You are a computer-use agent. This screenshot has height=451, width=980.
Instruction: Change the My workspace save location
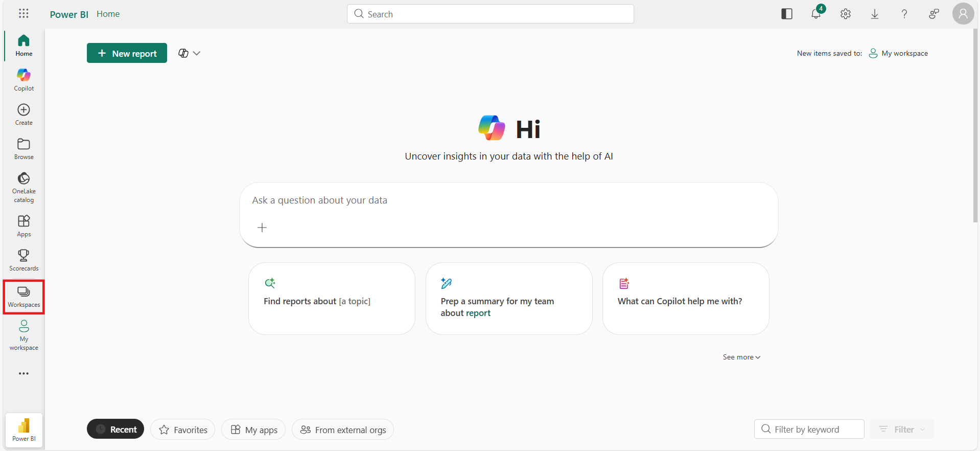tap(898, 53)
